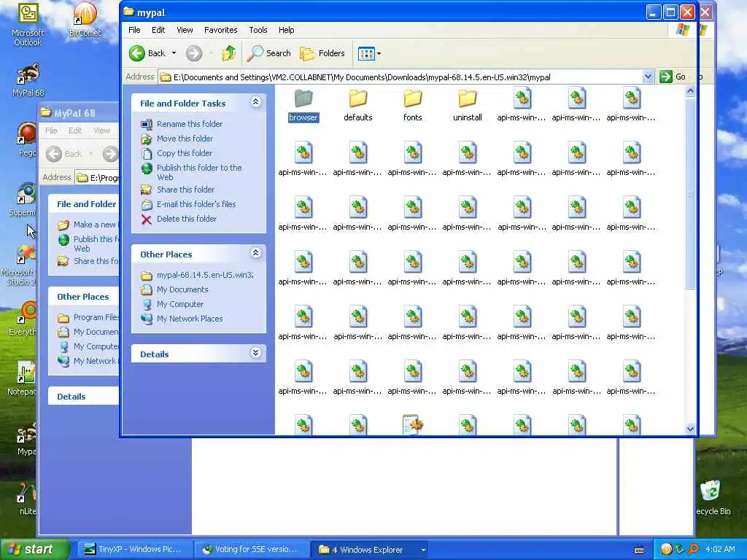Expand the address bar dropdown
Image resolution: width=747 pixels, height=560 pixels.
coord(648,77)
